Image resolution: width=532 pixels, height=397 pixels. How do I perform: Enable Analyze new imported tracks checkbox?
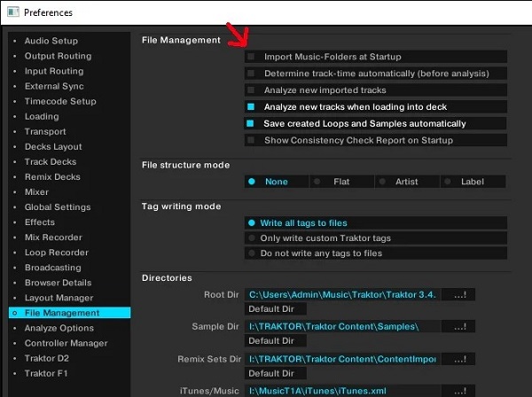coord(251,90)
